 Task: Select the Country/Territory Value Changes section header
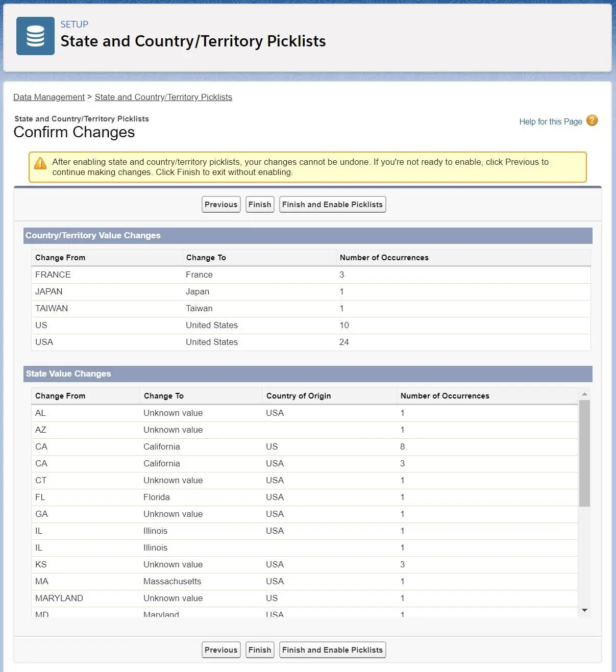point(308,235)
